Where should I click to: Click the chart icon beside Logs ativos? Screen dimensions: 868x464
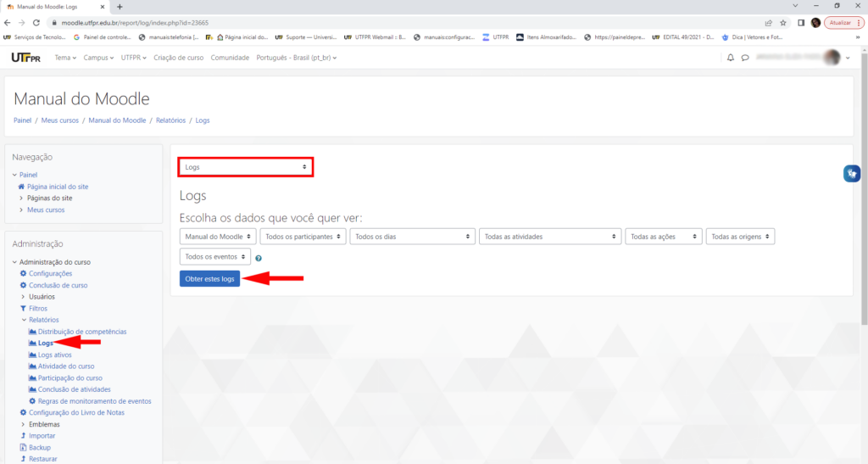tap(32, 355)
